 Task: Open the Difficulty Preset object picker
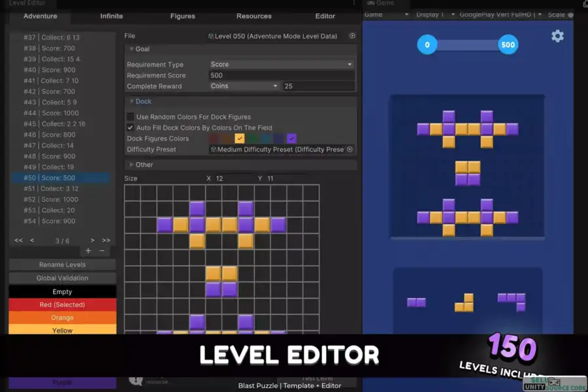(x=350, y=150)
